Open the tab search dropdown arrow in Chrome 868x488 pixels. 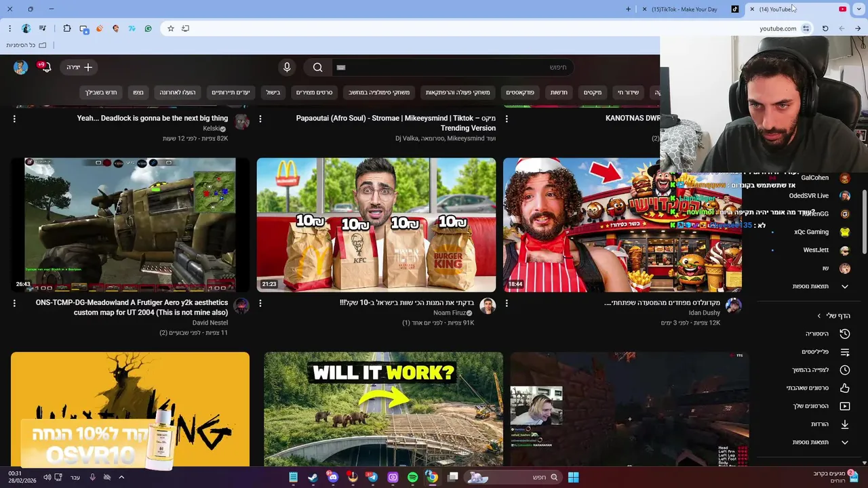coord(859,9)
